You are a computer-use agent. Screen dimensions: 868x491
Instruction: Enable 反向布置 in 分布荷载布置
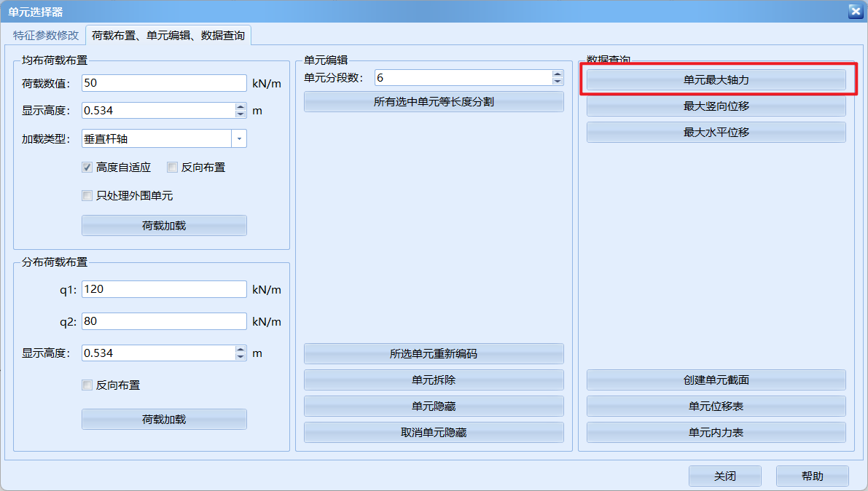coord(87,385)
